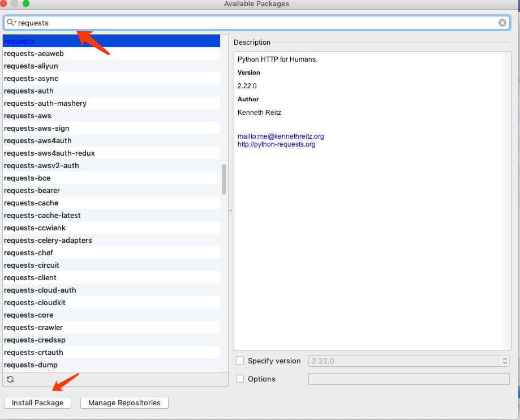Click the panel splitter handle
The height and width of the screenshot is (420, 520).
click(x=231, y=211)
